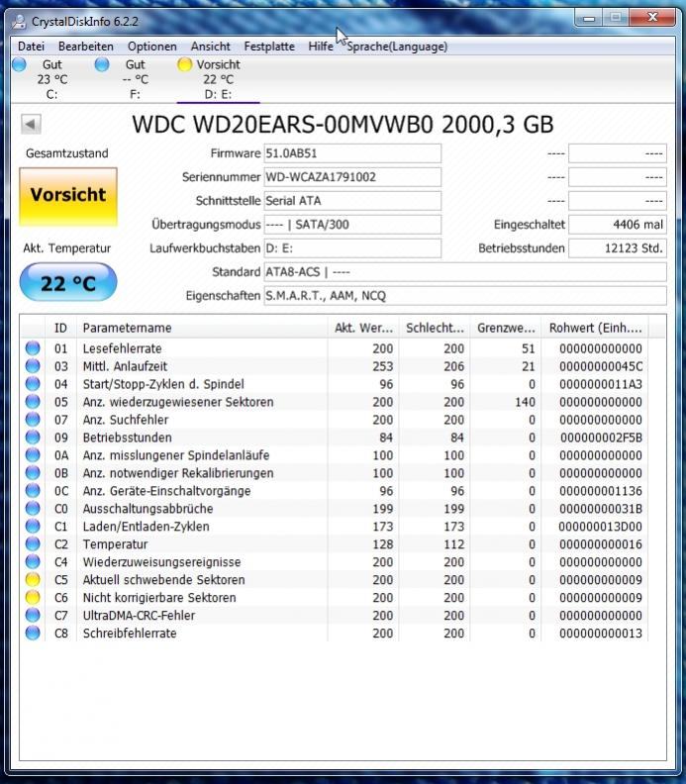
Task: Open the Hilfe menu
Action: [321, 47]
